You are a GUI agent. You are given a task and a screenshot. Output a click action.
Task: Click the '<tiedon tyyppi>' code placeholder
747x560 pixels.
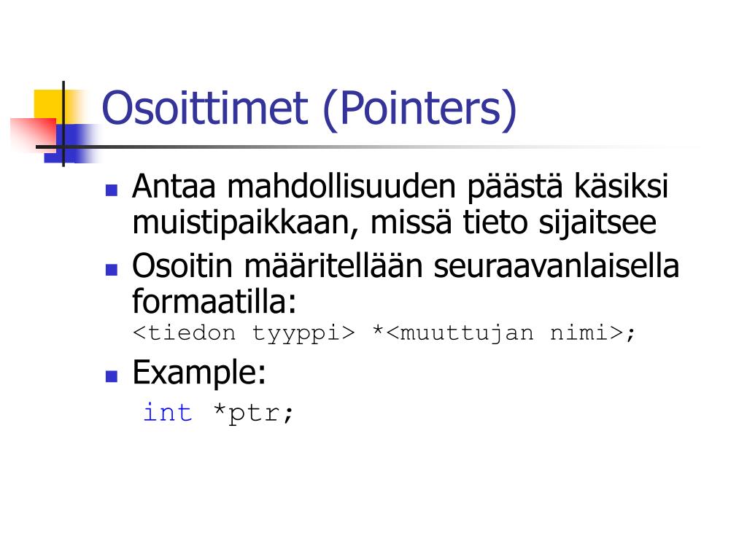244,333
